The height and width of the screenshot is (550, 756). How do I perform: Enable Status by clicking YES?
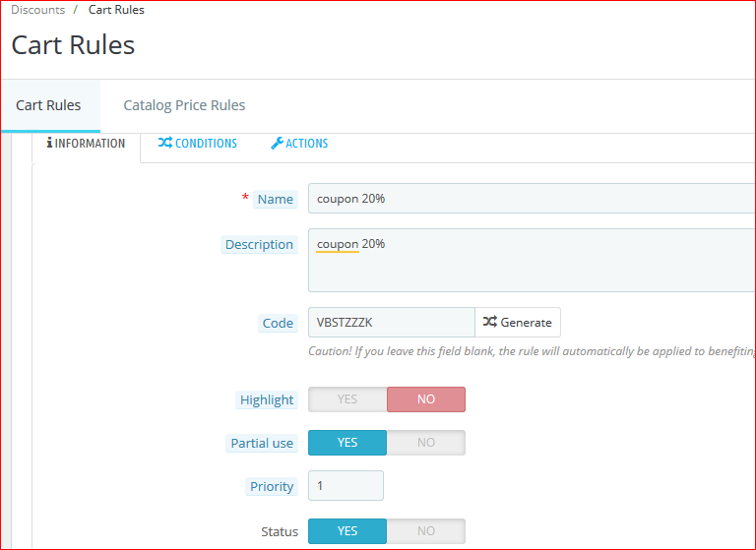[x=347, y=531]
